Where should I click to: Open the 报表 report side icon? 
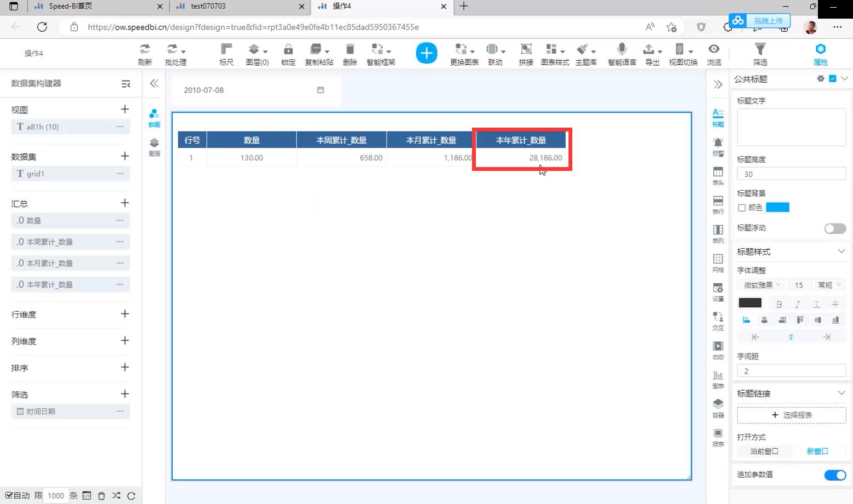tap(718, 437)
